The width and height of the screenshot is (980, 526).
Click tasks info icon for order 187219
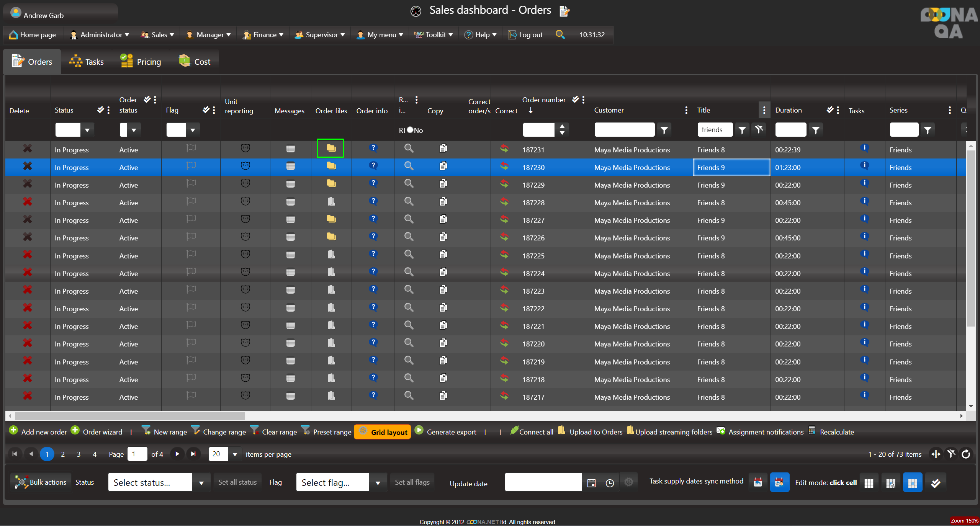[x=864, y=360]
